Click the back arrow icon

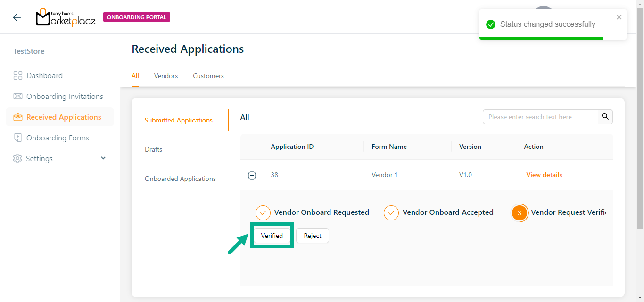point(17,17)
